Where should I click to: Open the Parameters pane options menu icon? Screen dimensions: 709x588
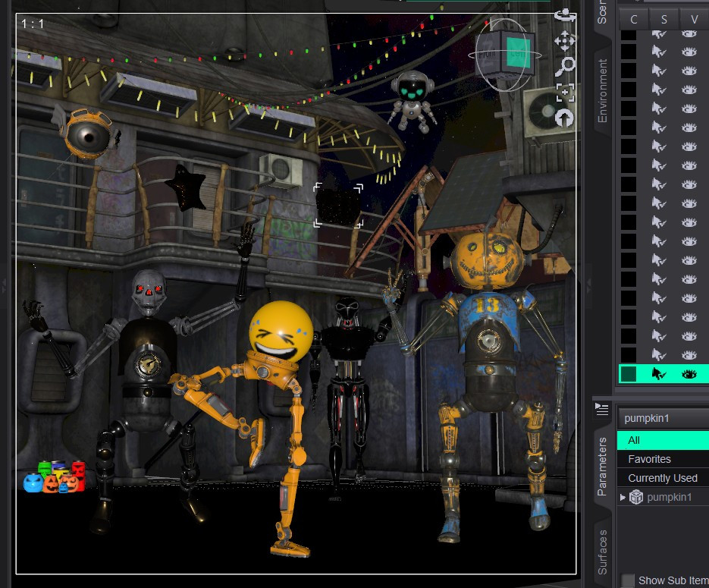[x=602, y=410]
